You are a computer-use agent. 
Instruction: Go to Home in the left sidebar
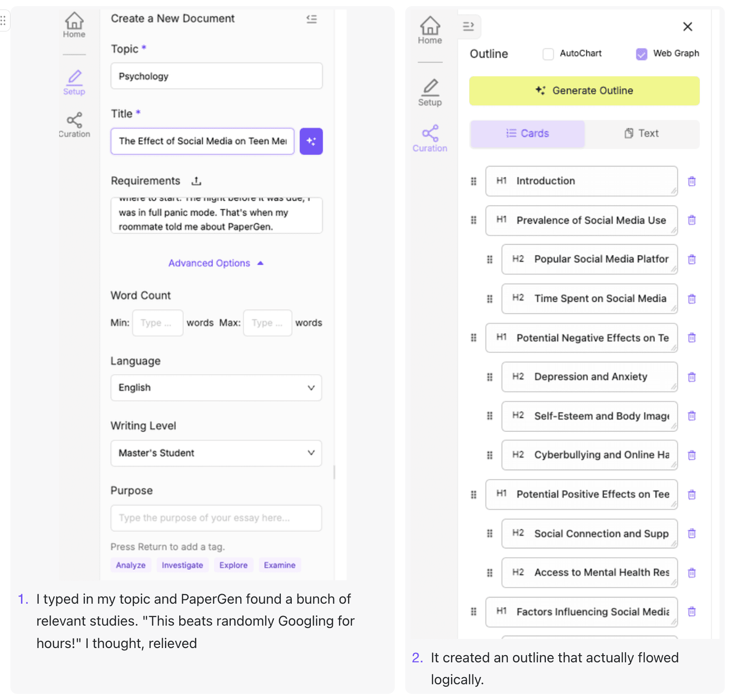pos(74,25)
